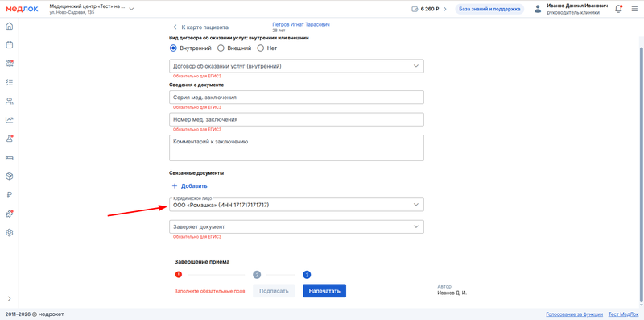Open the patients people icon in sidebar
Screen dimensions: 644x320
tap(10, 101)
